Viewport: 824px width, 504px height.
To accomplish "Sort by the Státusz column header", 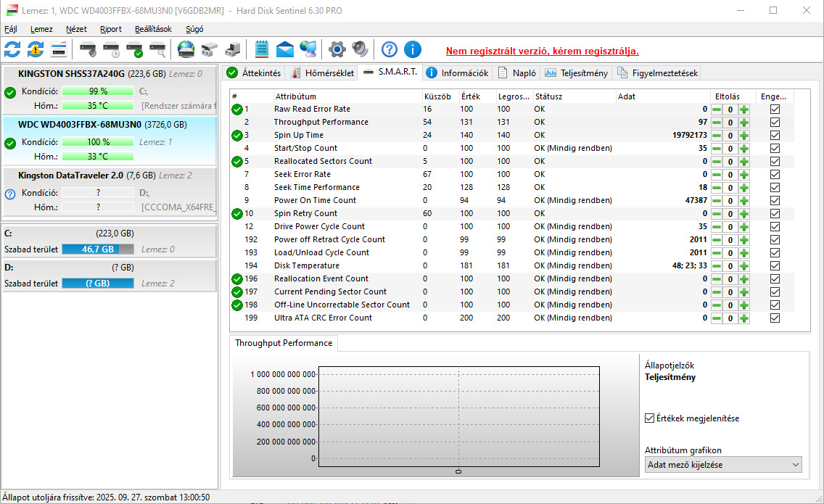I will (574, 96).
